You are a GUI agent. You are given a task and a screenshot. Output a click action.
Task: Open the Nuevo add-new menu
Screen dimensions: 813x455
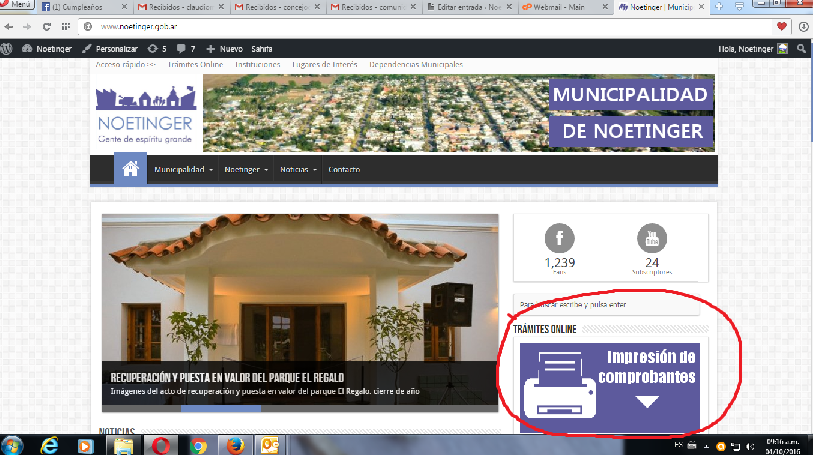(x=225, y=49)
